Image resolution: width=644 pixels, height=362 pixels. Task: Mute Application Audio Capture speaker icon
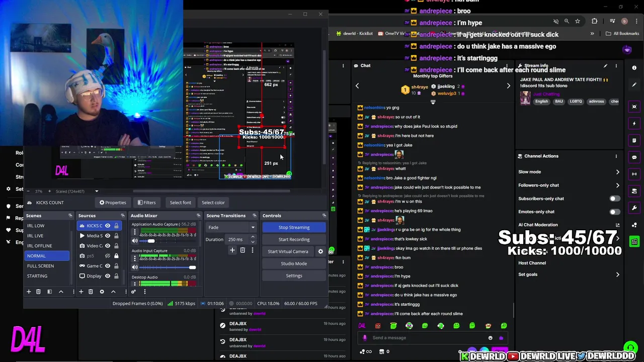point(135,241)
